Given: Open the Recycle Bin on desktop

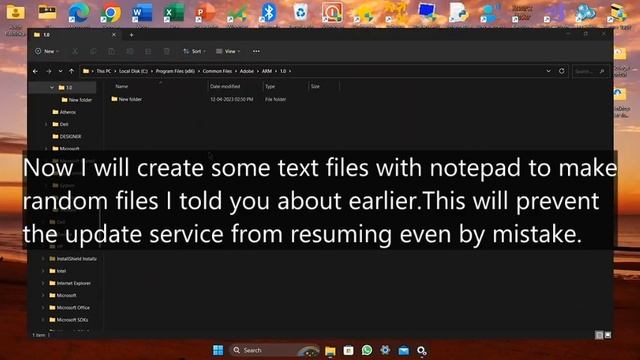Looking at the screenshot, I should tap(300, 13).
